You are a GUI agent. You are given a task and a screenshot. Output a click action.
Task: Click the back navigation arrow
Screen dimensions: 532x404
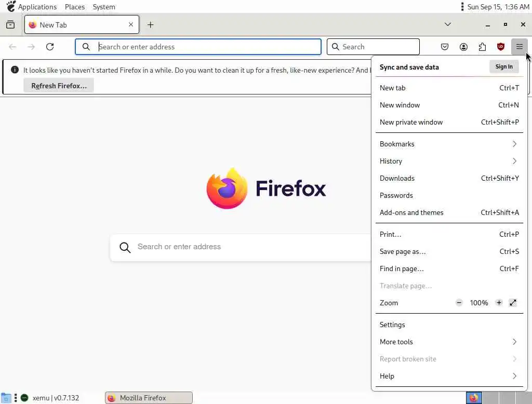12,47
